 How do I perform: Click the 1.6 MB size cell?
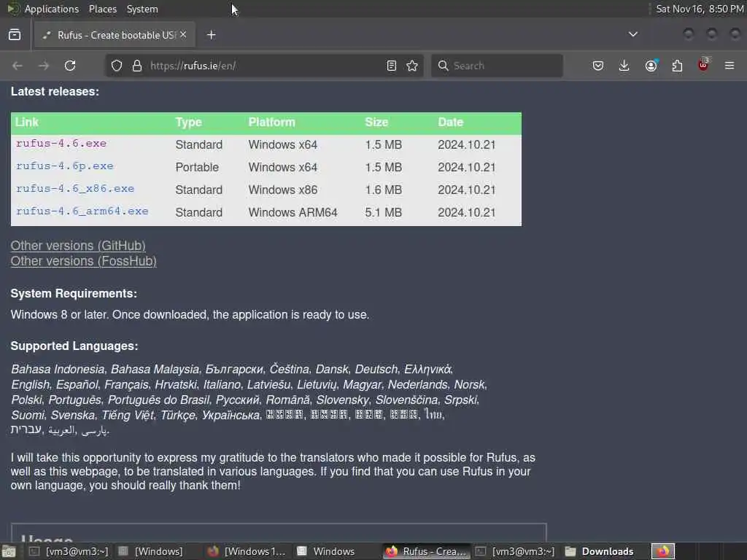click(x=384, y=190)
